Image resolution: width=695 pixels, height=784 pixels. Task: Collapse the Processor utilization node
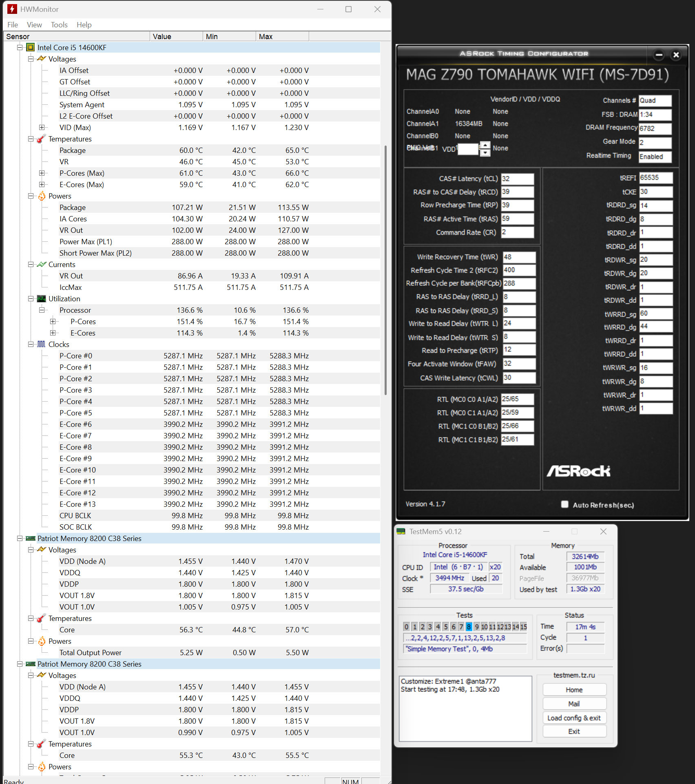[x=42, y=310]
